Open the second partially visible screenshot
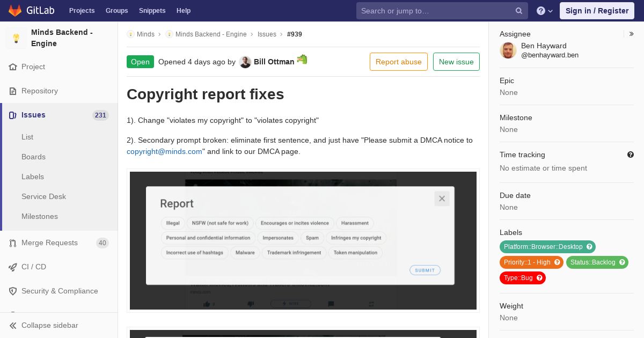Viewport: 644px width, 338px height. click(303, 334)
